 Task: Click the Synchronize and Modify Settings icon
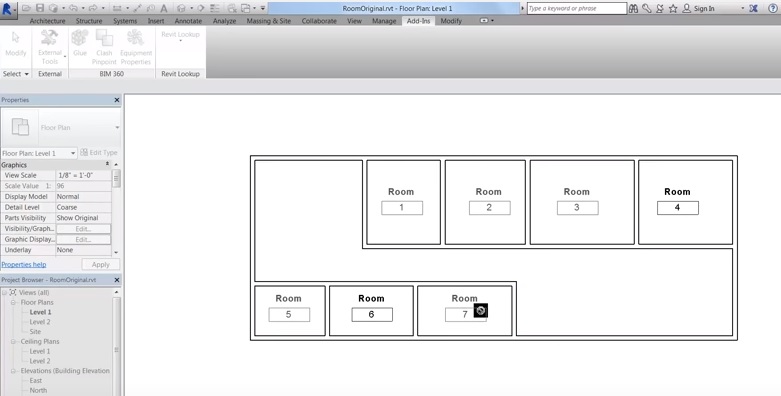click(x=54, y=8)
